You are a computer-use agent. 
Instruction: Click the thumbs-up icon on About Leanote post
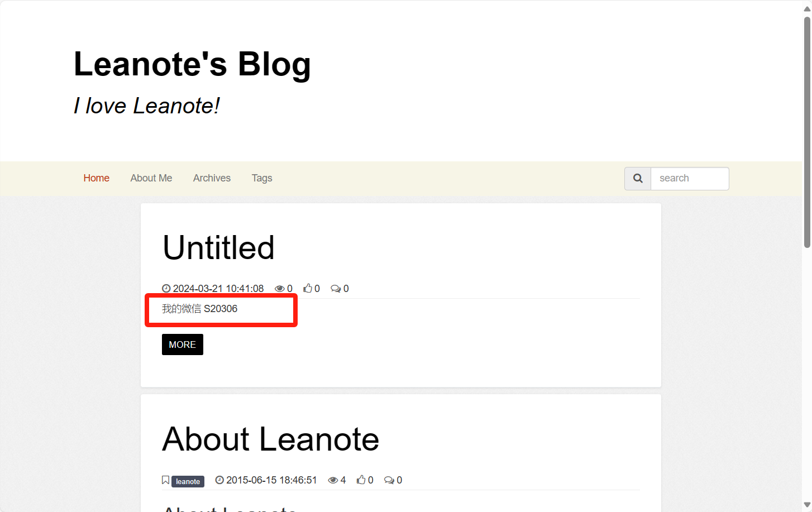pos(361,480)
